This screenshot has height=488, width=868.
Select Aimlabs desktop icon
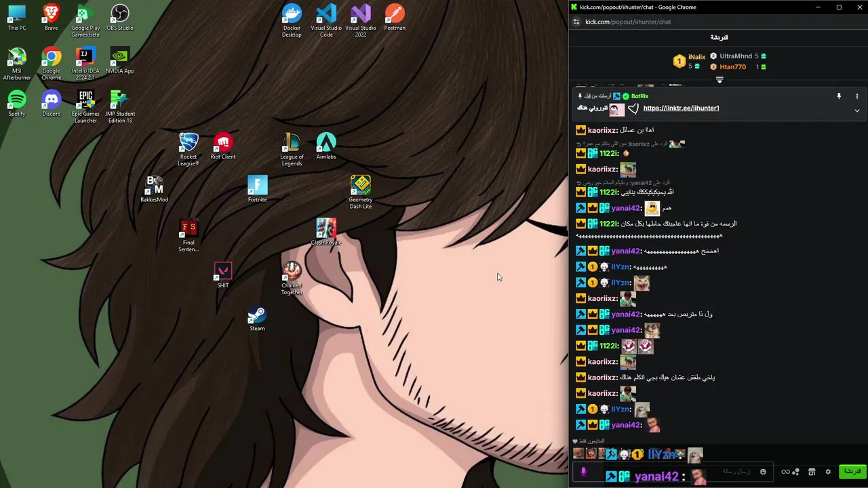tap(326, 146)
